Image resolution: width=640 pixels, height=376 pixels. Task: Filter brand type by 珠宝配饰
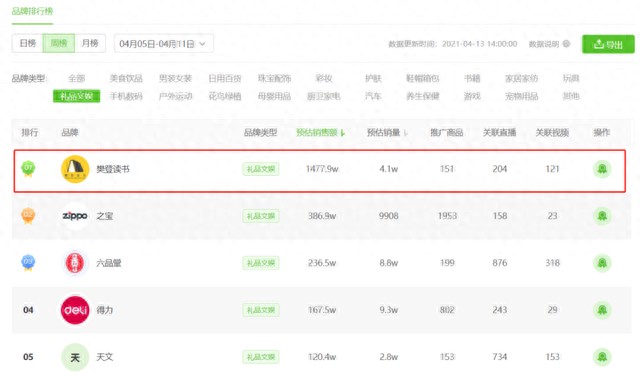click(274, 78)
